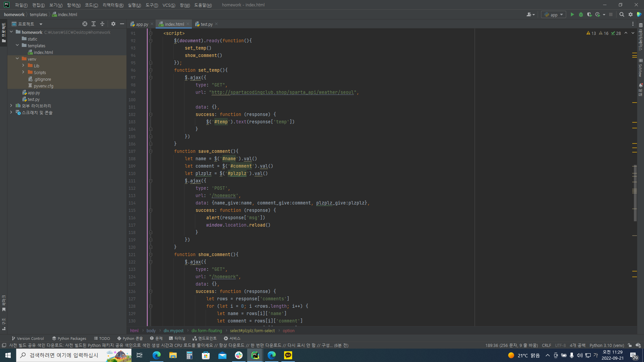Go to next highlighted error arrow
Image resolution: width=644 pixels, height=362 pixels.
click(x=633, y=33)
